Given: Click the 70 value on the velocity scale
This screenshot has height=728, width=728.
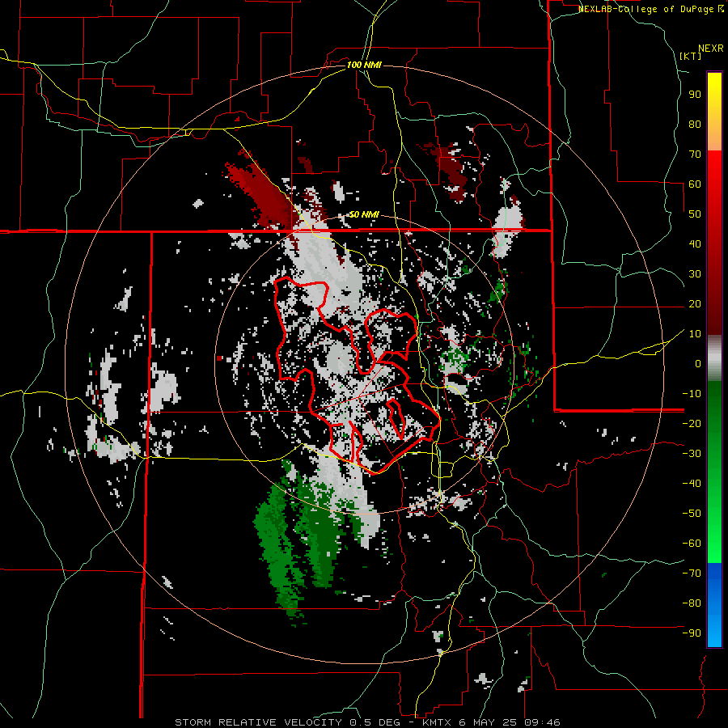Looking at the screenshot, I should coord(695,154).
